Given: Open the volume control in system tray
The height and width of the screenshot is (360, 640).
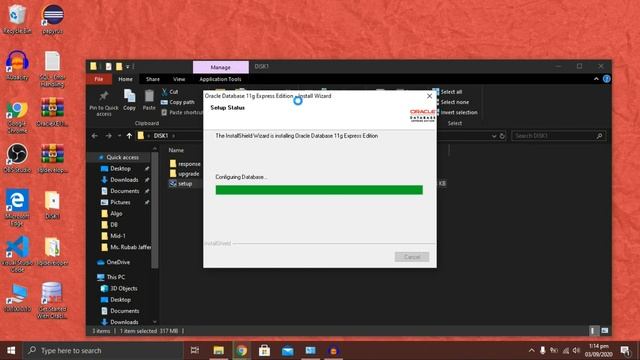Looking at the screenshot, I should tap(576, 350).
